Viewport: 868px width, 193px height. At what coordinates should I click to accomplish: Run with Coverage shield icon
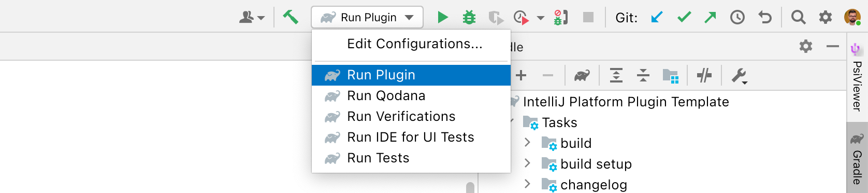496,18
